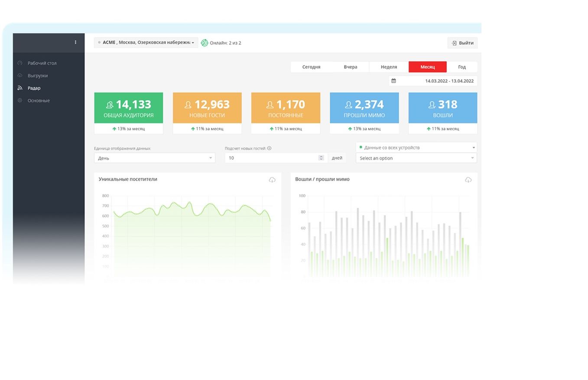Viewport: 588px width, 380px height.
Task: Click 13% за месяц under Общая аудитория
Action: coord(129,129)
